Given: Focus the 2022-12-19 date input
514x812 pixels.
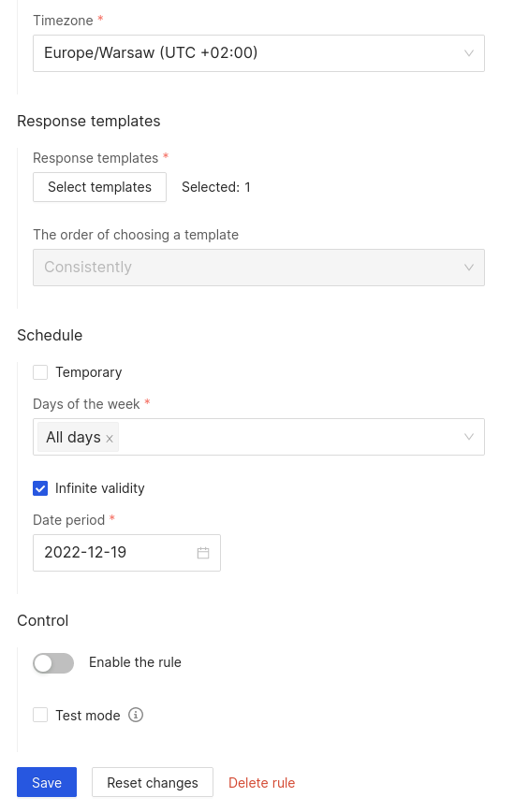Looking at the screenshot, I should tap(126, 553).
